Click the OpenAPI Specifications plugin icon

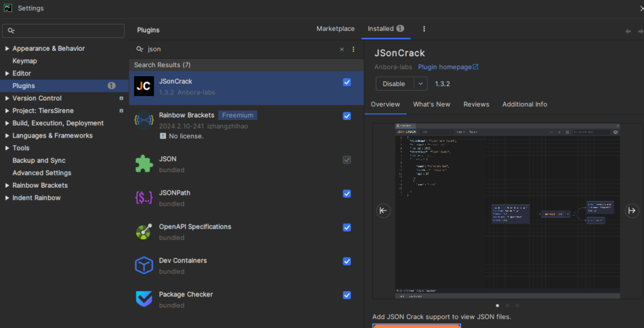(144, 231)
